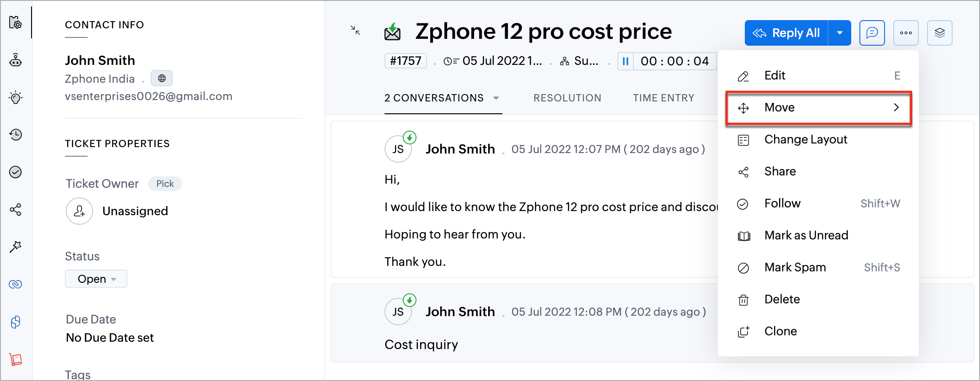Expand the 2 Conversations dropdown arrow

point(496,98)
